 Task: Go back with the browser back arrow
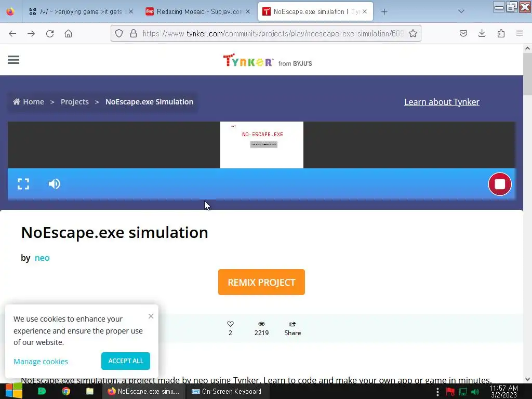point(12,34)
